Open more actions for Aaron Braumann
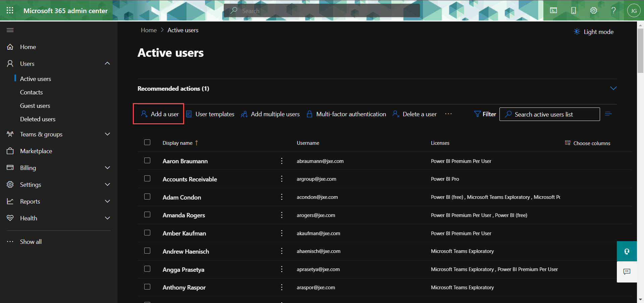Image resolution: width=644 pixels, height=303 pixels. (x=282, y=161)
